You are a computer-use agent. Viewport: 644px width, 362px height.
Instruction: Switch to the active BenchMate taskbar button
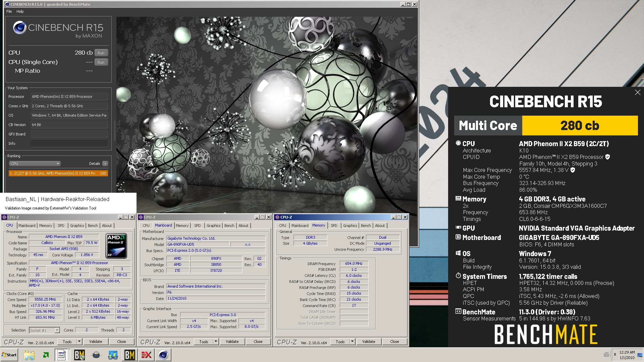click(130, 355)
